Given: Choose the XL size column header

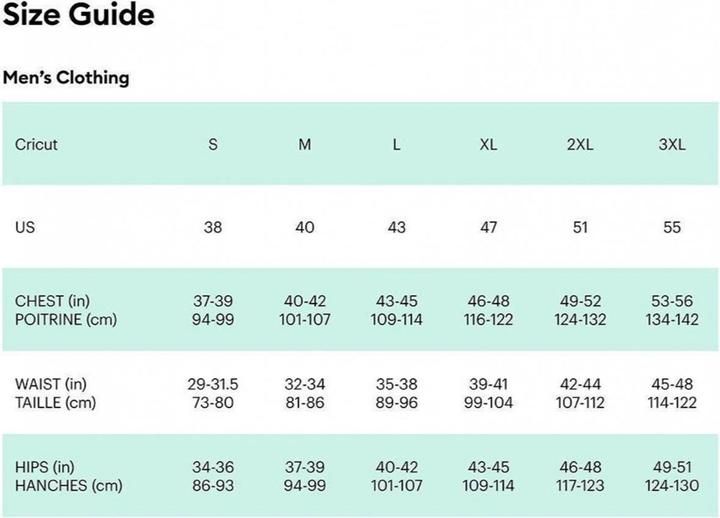Looking at the screenshot, I should pyautogui.click(x=488, y=144).
